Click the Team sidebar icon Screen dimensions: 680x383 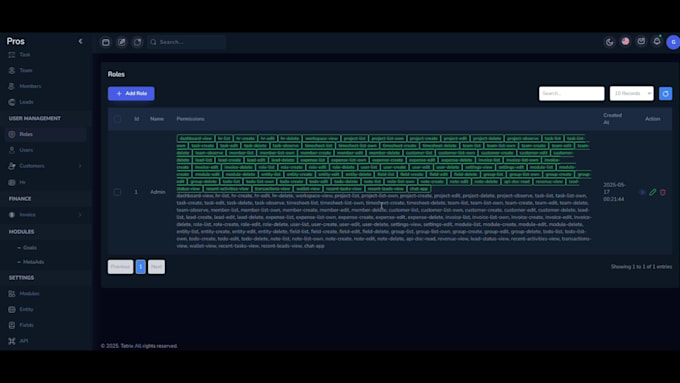pyautogui.click(x=12, y=70)
